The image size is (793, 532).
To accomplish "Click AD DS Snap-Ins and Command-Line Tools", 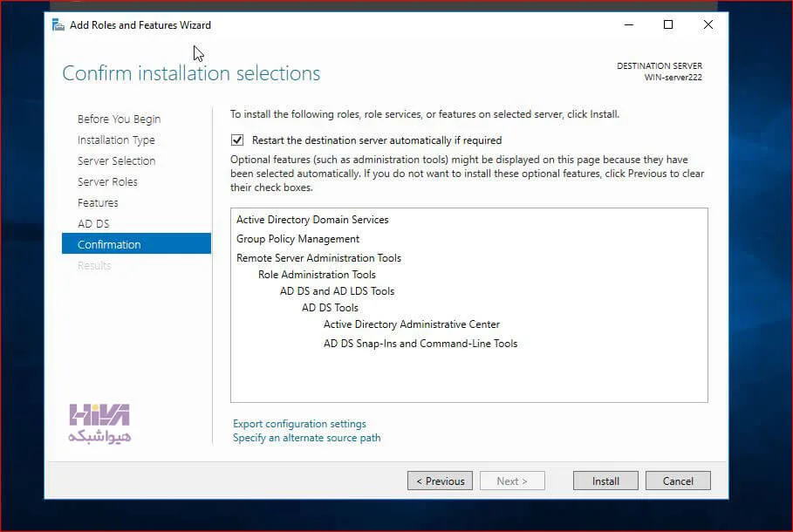I will [x=420, y=344].
